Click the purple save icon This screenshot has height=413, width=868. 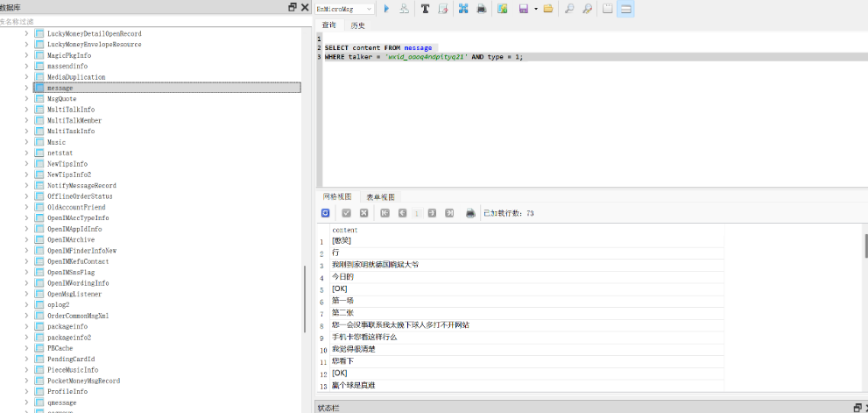[x=523, y=9]
